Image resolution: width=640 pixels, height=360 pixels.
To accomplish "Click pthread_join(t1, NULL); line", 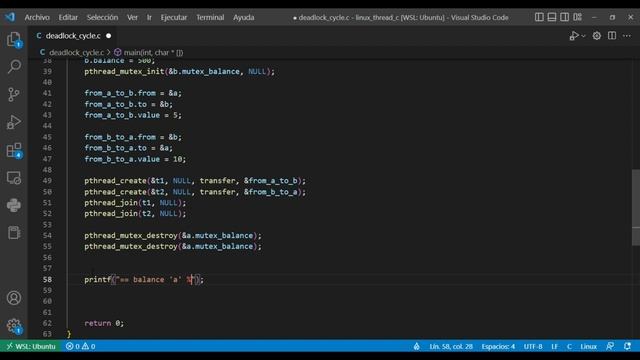I will (x=135, y=202).
